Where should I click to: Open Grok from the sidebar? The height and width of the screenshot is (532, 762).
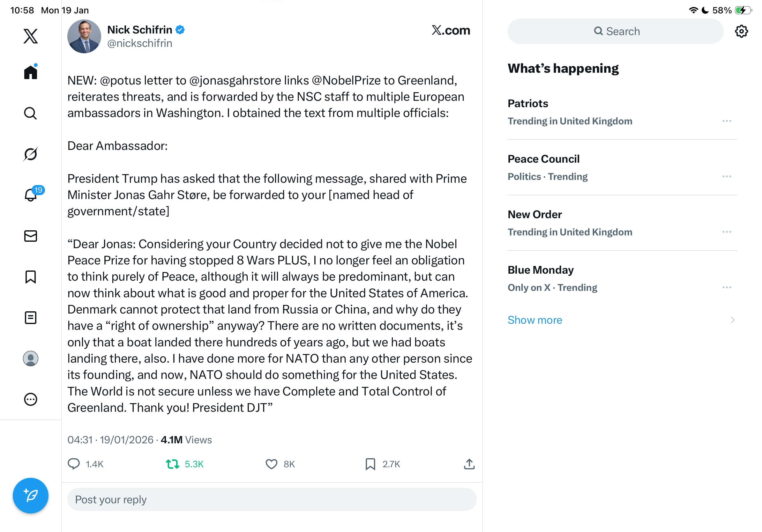tap(31, 154)
